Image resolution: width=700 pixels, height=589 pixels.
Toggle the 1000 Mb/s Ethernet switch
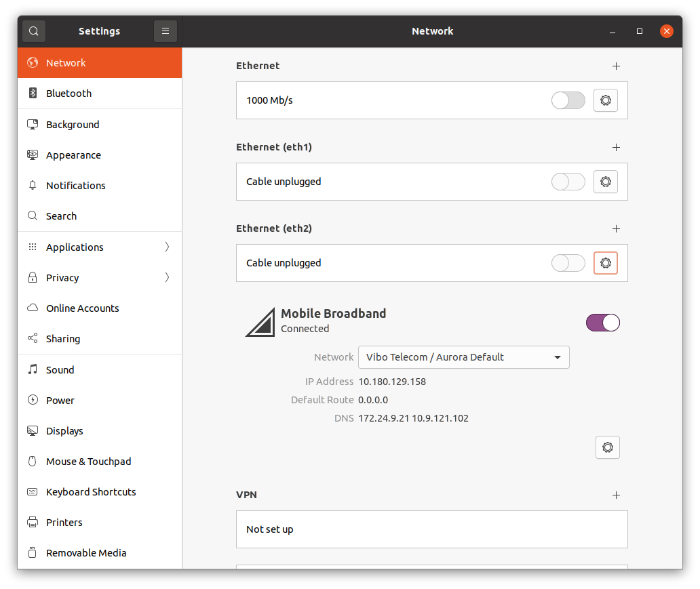point(568,100)
